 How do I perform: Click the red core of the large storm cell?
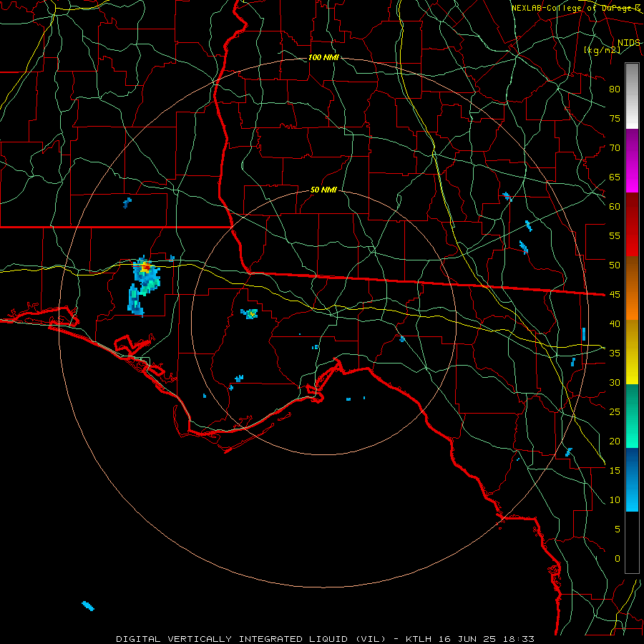[x=145, y=268]
